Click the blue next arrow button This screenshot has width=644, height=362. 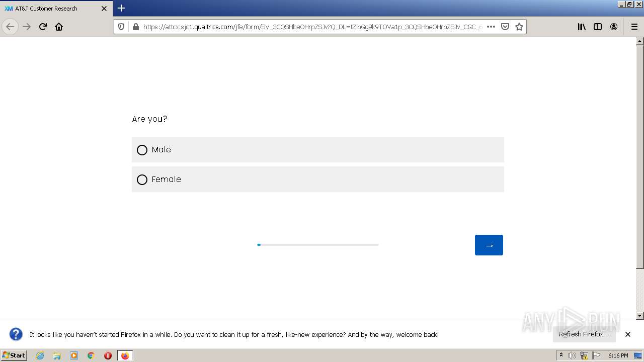pos(489,245)
